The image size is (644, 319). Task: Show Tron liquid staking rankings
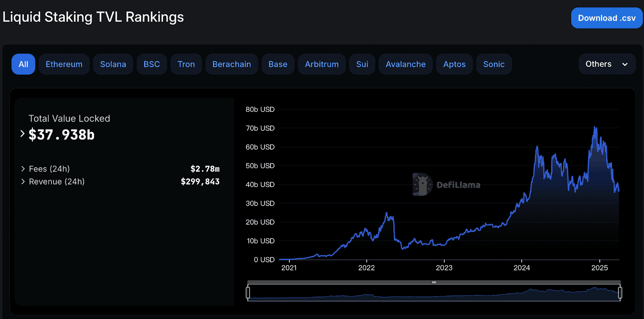[186, 64]
